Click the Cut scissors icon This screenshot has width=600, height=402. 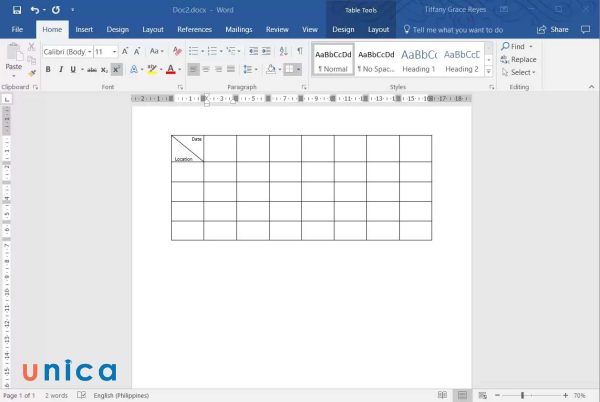31,47
